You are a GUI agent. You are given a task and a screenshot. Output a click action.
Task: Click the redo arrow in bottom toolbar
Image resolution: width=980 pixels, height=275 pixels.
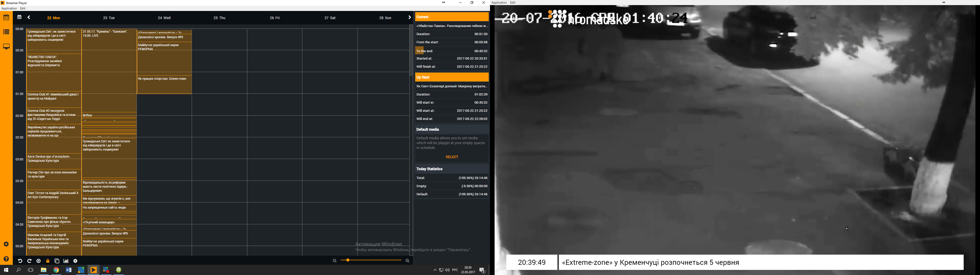(x=29, y=261)
